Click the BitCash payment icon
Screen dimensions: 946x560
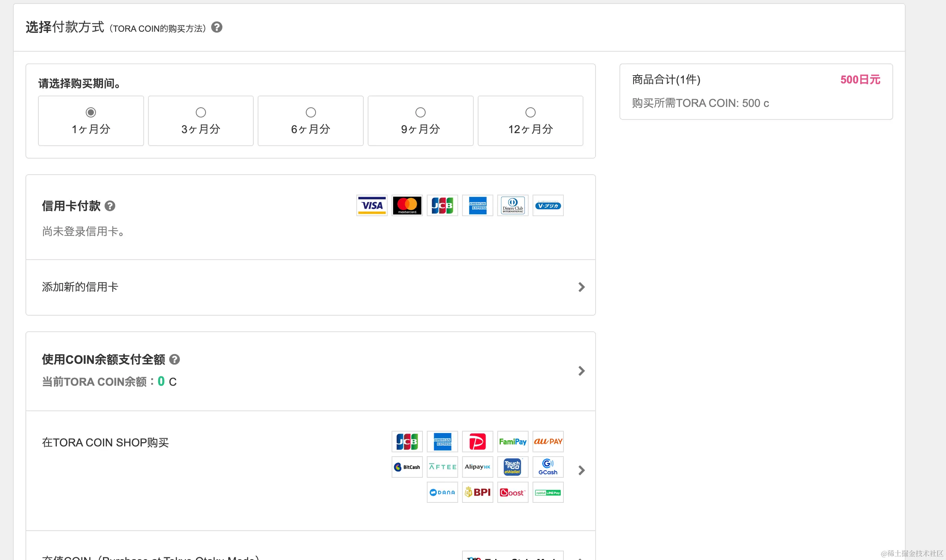[x=407, y=467]
